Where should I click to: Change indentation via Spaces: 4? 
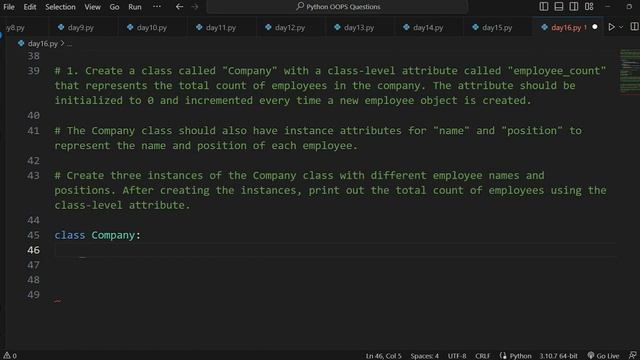coord(424,356)
